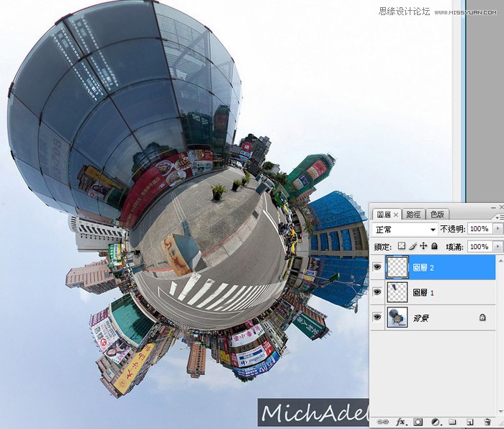Viewport: 504px width, 429px height.
Task: Click the 填滿 fill value field
Action: (x=480, y=247)
